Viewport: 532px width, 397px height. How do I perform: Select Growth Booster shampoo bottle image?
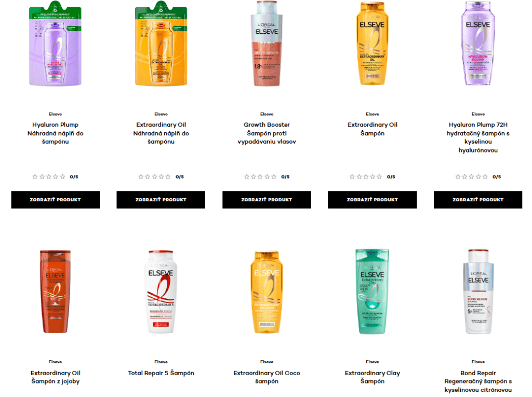tap(267, 44)
